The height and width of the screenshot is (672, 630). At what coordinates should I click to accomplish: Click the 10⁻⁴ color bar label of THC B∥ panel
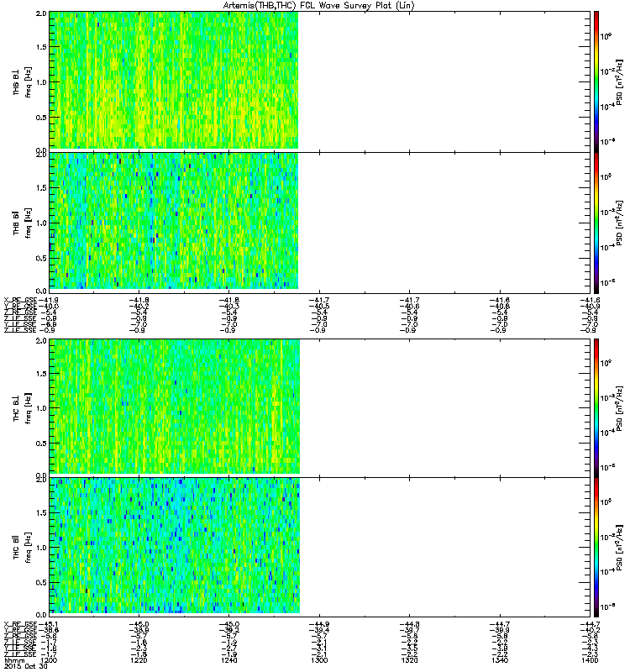pyautogui.click(x=606, y=571)
